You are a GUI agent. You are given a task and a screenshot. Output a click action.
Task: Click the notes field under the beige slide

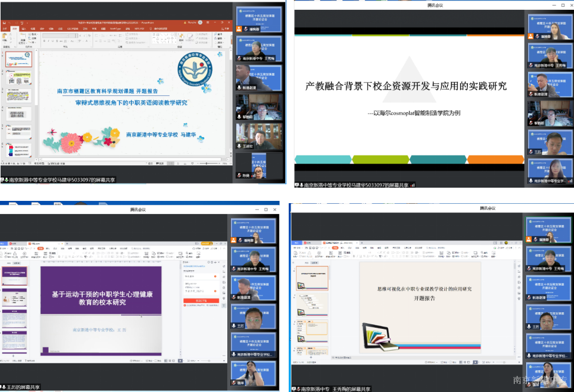tap(424, 357)
